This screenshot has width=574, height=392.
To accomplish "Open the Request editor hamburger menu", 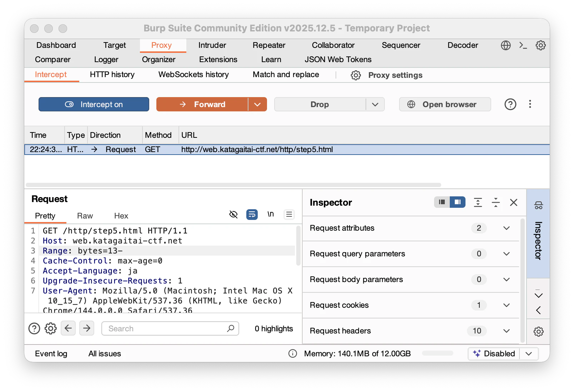I will 289,214.
